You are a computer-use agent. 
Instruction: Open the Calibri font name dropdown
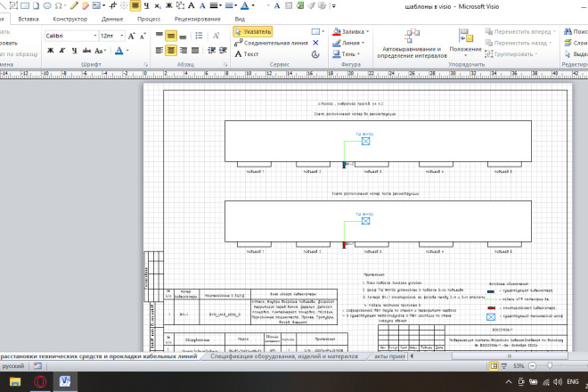71,36
